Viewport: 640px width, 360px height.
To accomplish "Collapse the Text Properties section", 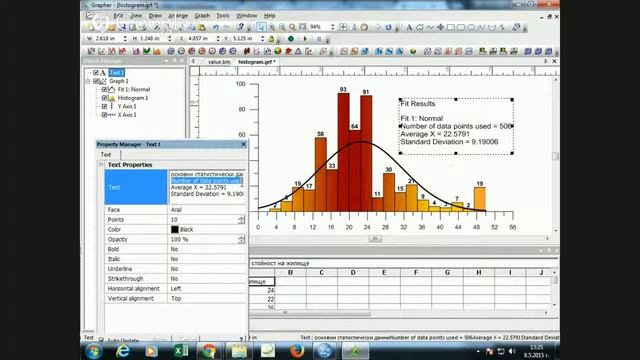I will coord(101,164).
